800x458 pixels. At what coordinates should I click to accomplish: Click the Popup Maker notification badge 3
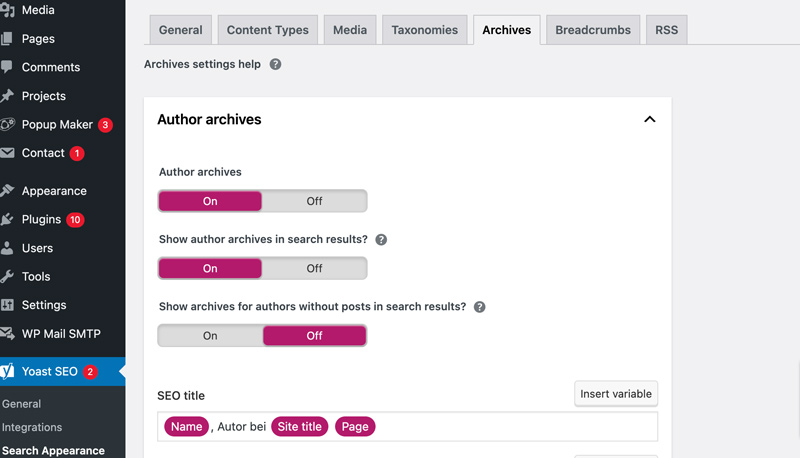(105, 124)
